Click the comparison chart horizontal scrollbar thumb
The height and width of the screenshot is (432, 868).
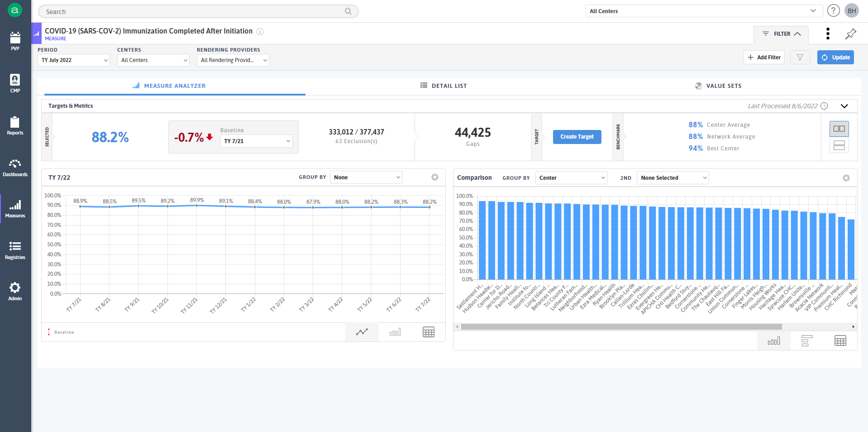coord(621,326)
